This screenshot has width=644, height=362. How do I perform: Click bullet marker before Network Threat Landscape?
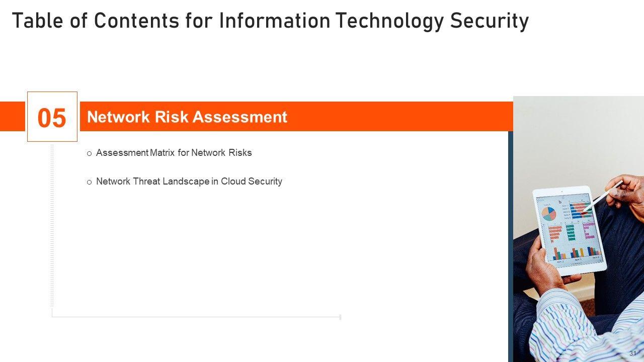coord(90,182)
